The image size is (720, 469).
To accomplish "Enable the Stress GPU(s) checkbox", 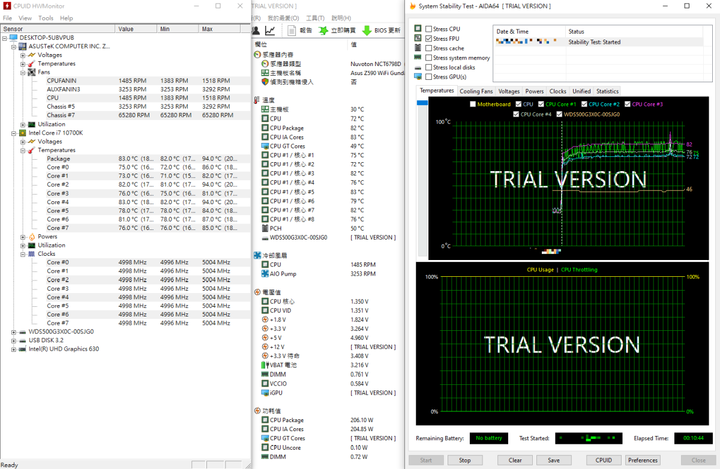I will (428, 77).
